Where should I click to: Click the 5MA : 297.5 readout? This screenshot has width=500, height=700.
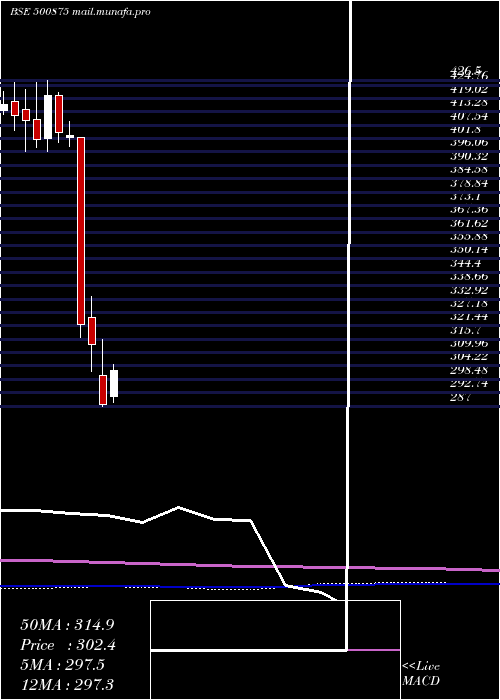[62, 665]
